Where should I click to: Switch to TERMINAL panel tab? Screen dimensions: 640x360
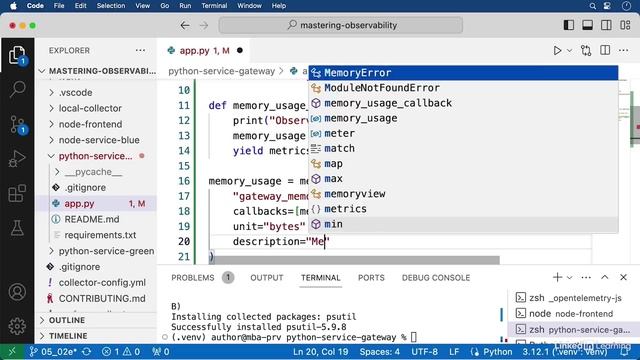[320, 278]
